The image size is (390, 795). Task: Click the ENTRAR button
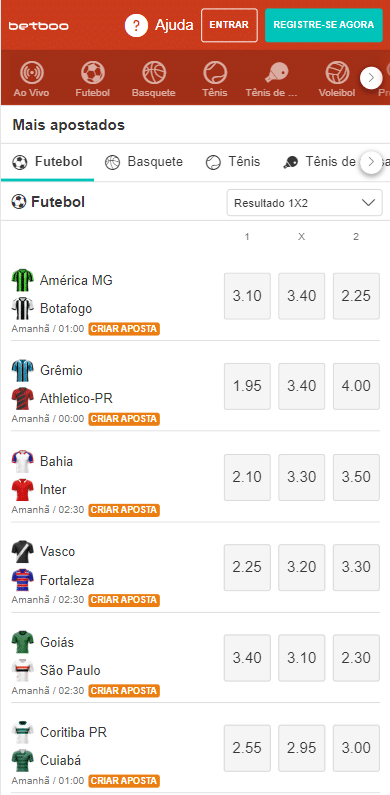[x=229, y=25]
